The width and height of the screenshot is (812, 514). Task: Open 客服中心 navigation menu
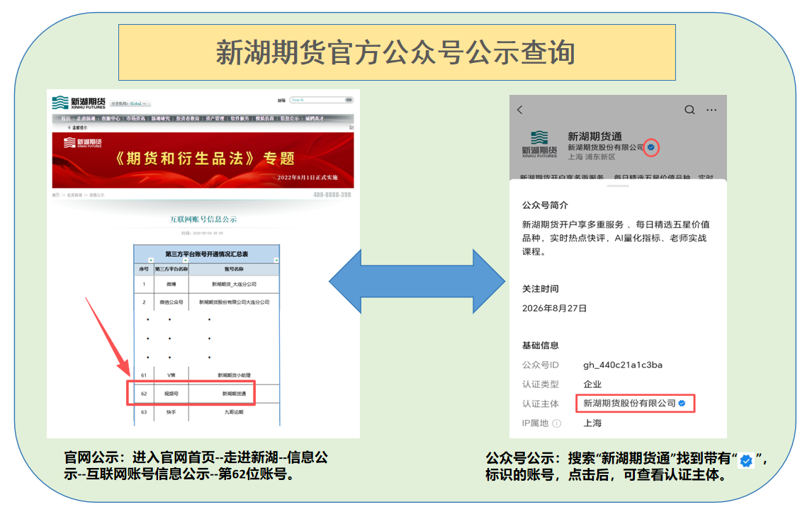[x=111, y=118]
